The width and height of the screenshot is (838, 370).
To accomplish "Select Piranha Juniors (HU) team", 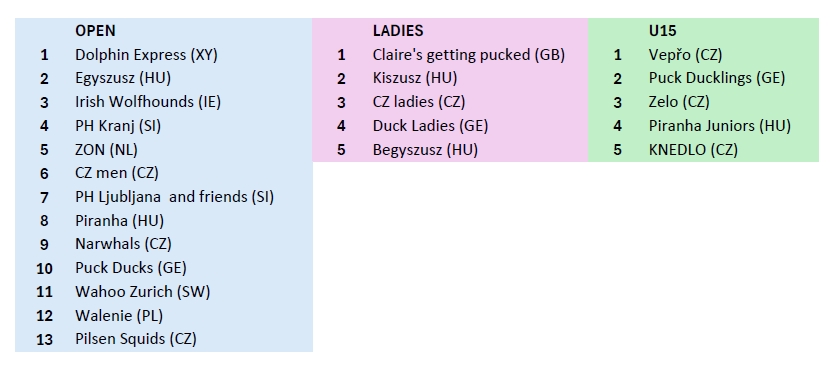I will [x=719, y=126].
